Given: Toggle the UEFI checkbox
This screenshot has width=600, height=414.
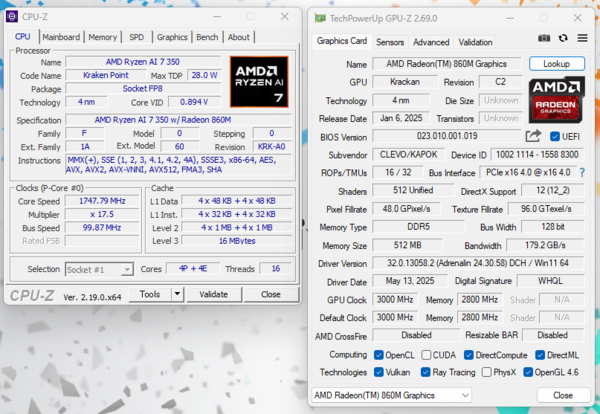Looking at the screenshot, I should (554, 136).
